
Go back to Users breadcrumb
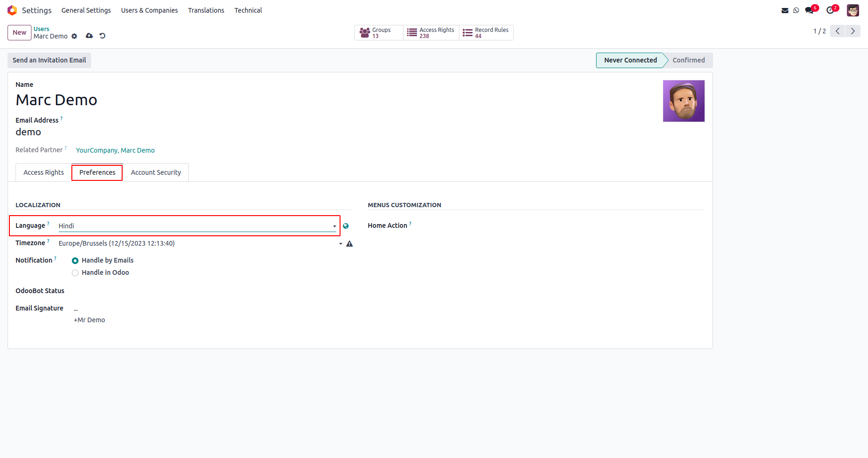click(41, 29)
